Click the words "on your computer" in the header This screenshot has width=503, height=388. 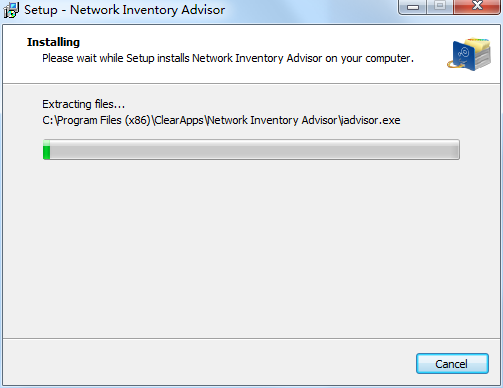pyautogui.click(x=368, y=58)
